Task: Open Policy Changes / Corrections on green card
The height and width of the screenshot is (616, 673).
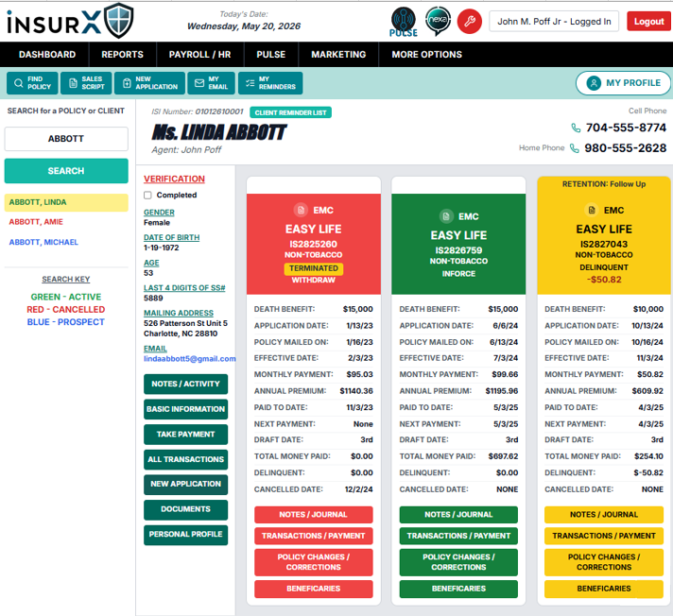Action: pos(458,562)
